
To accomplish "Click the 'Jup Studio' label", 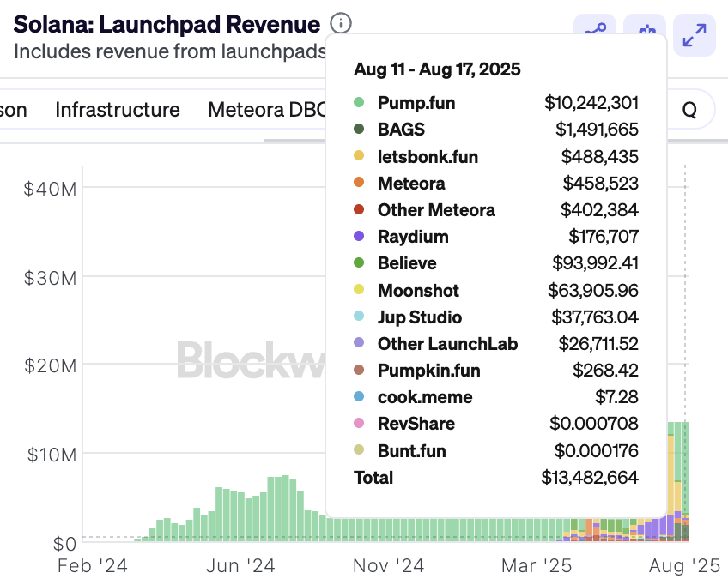I will (420, 317).
